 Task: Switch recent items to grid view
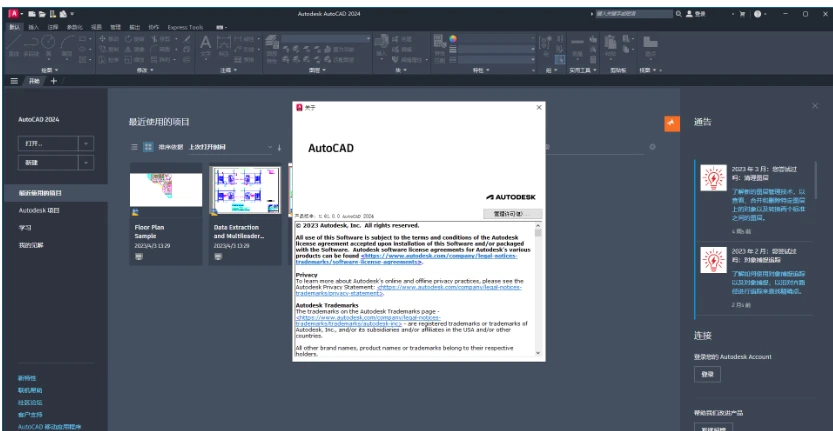coord(148,147)
